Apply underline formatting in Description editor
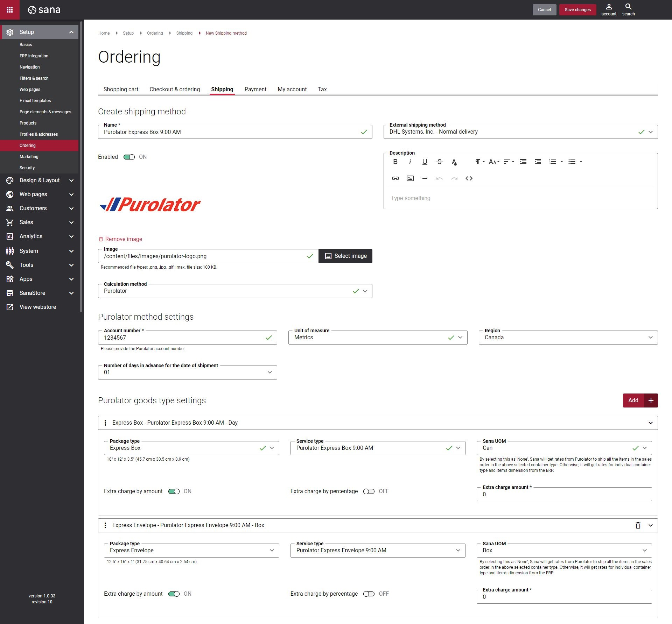 [x=425, y=162]
